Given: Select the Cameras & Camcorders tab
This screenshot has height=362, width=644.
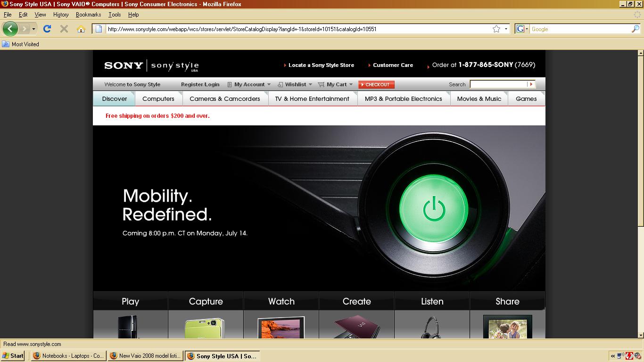Looking at the screenshot, I should pyautogui.click(x=225, y=99).
